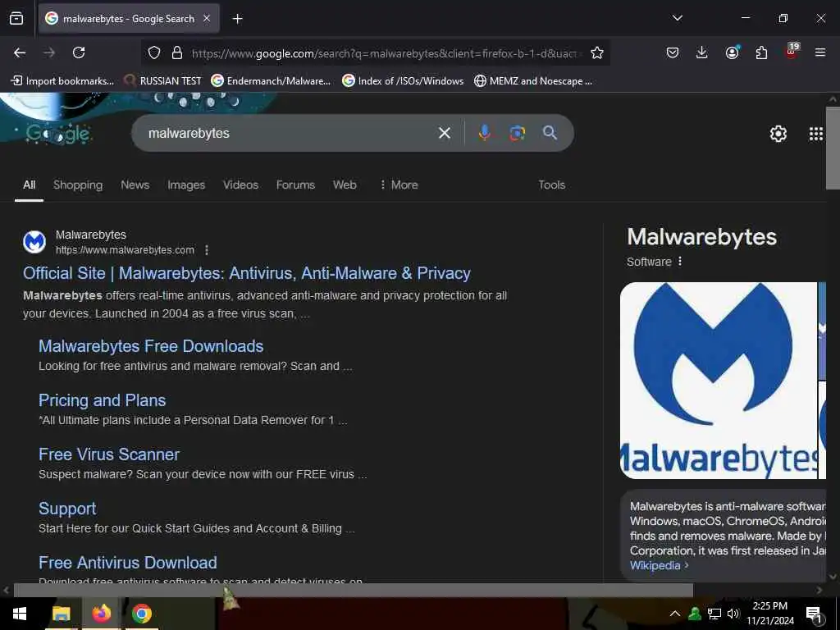Switch to Videos results tab
The height and width of the screenshot is (630, 840).
(240, 185)
